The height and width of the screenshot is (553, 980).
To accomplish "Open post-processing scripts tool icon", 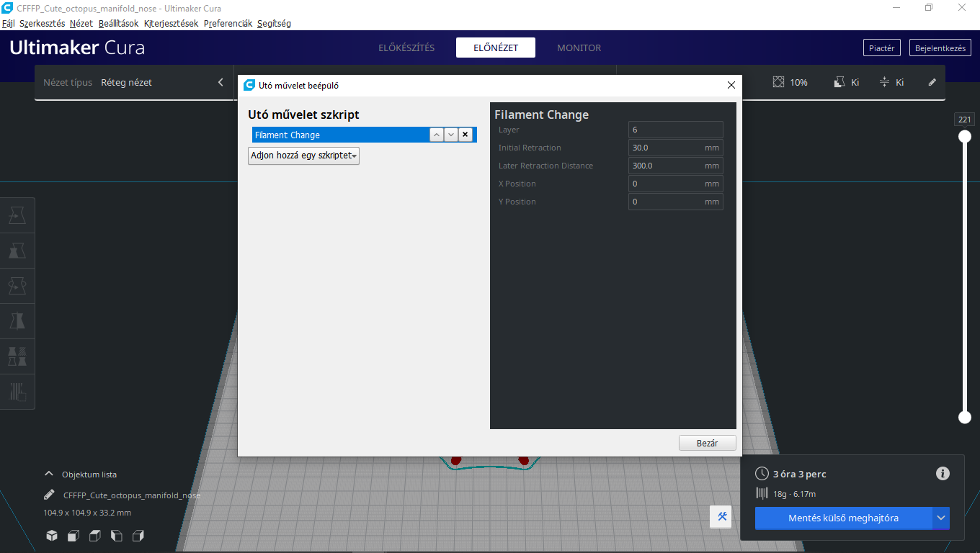I will point(721,517).
